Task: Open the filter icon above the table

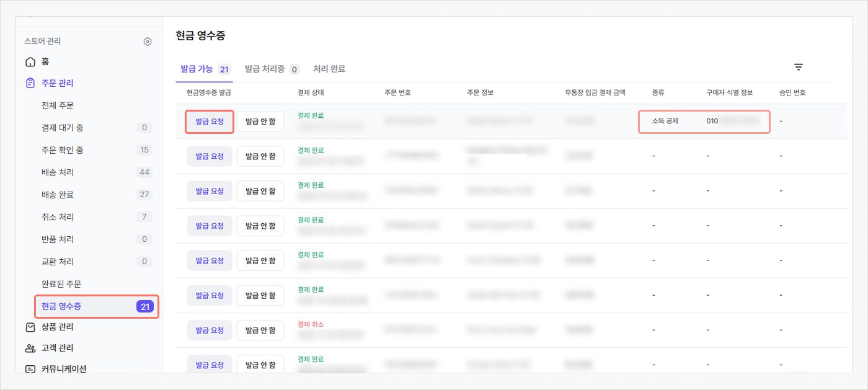Action: [799, 67]
